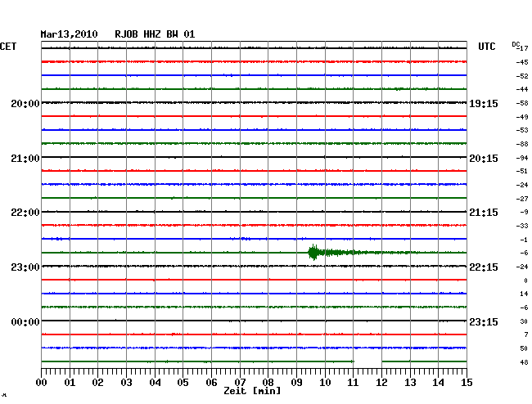
Task: Click the date label Mar13,2010
Action: 70,34
